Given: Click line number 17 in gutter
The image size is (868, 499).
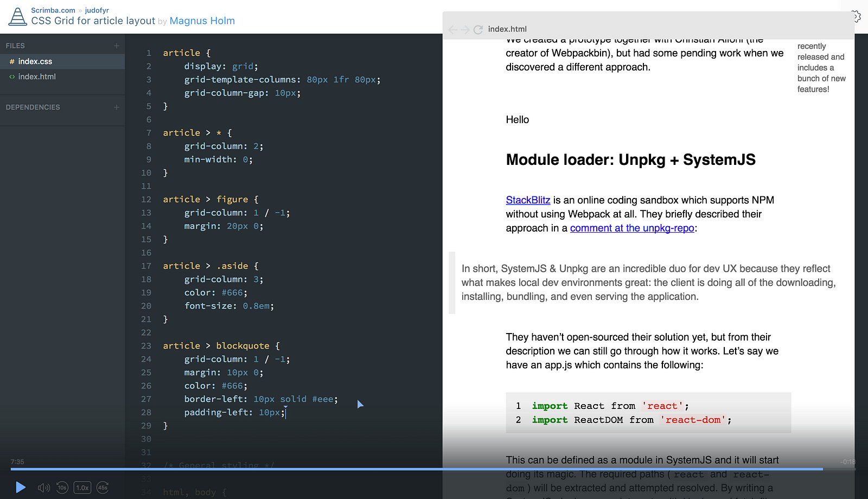Looking at the screenshot, I should pyautogui.click(x=146, y=266).
